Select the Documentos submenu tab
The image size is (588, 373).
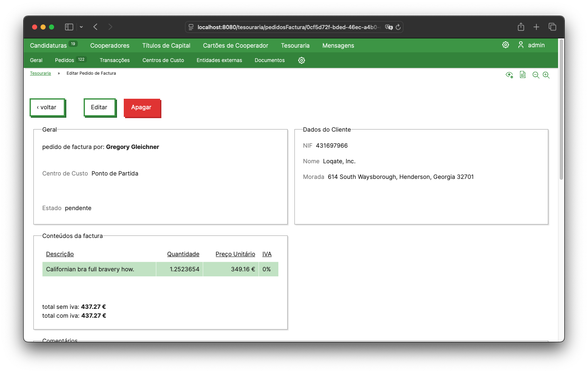pyautogui.click(x=269, y=60)
